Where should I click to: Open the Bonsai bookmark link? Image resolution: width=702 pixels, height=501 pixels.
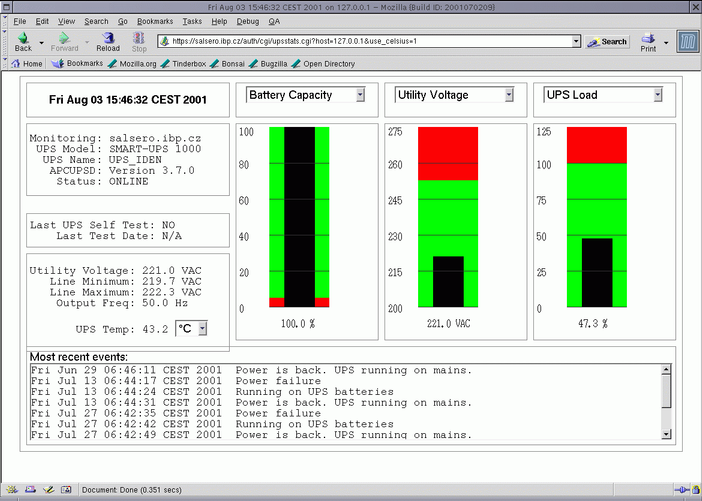(227, 64)
